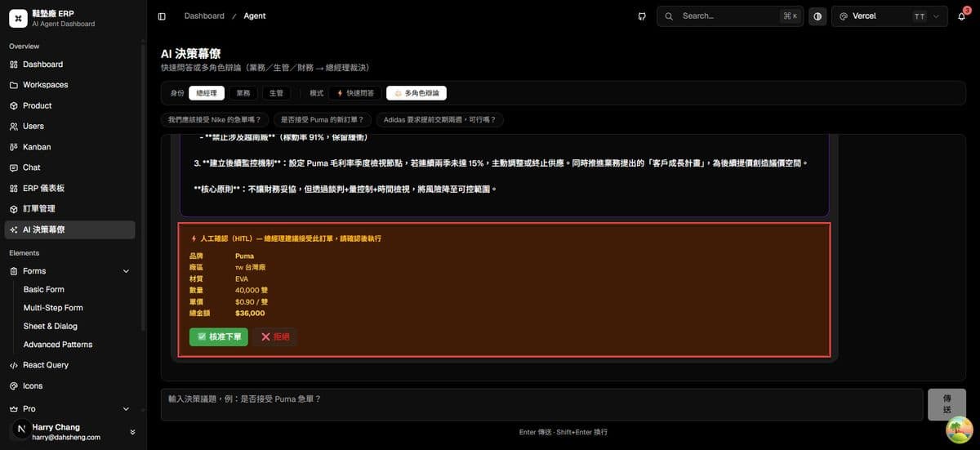Screen dimensions: 980x450
Task: Select 總經理 identity
Action: click(207, 93)
